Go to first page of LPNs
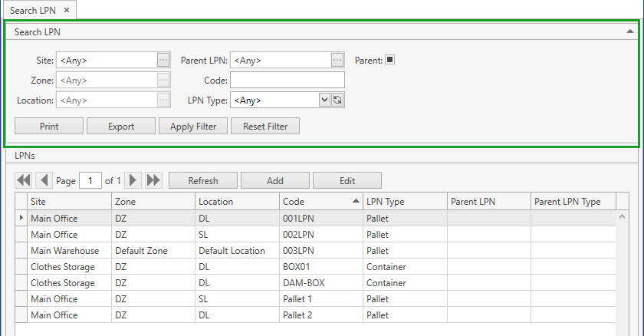644x336 pixels. click(x=24, y=180)
